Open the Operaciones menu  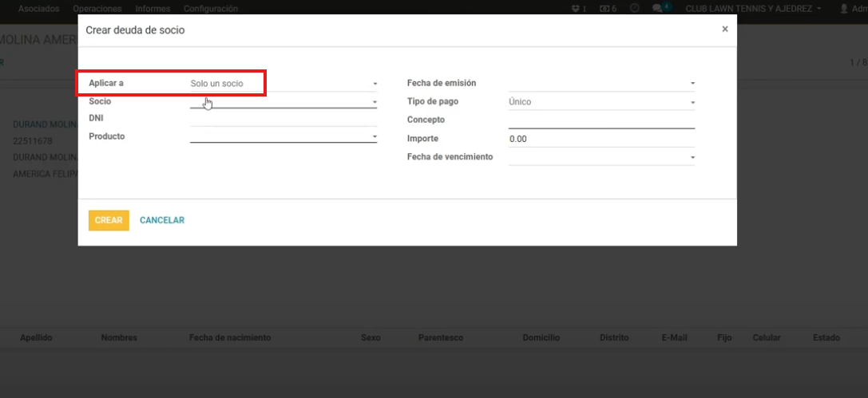point(97,9)
